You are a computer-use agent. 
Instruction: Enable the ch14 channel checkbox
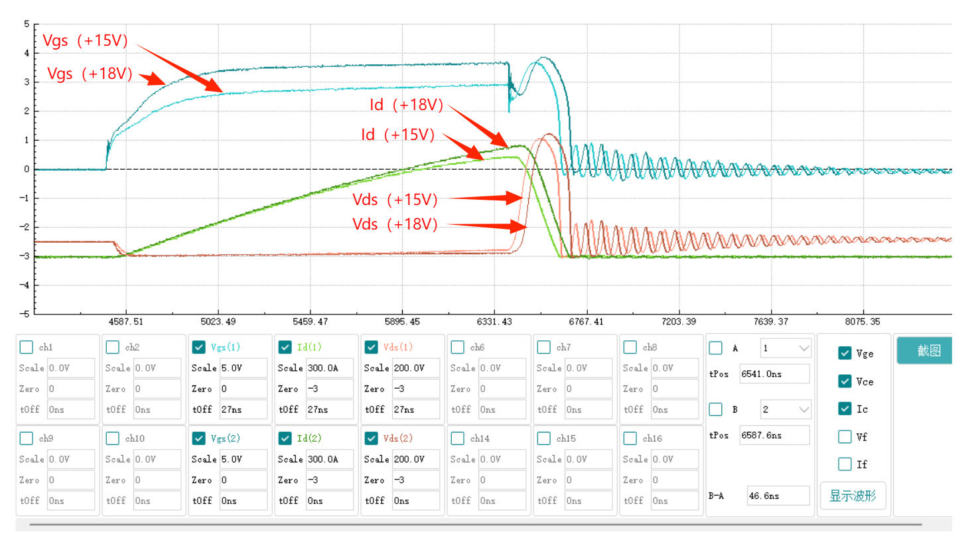pos(457,439)
